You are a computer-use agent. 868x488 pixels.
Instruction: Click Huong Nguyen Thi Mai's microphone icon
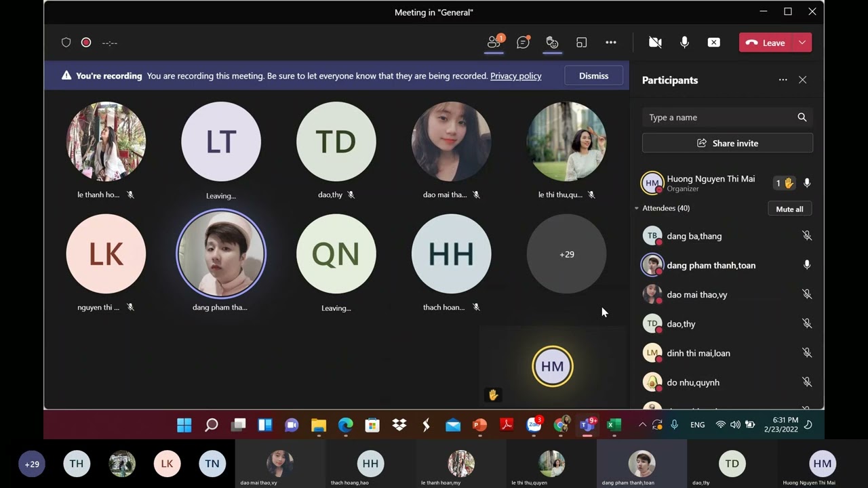[807, 183]
